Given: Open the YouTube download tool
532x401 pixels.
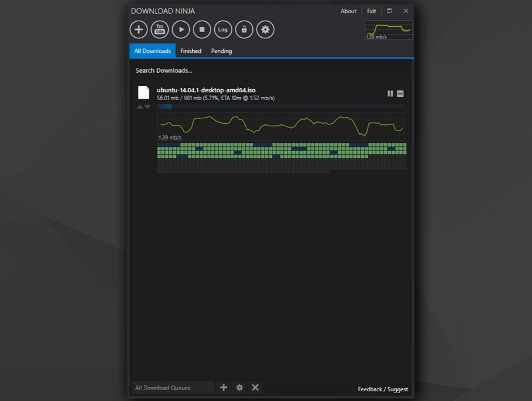Looking at the screenshot, I should coord(160,30).
